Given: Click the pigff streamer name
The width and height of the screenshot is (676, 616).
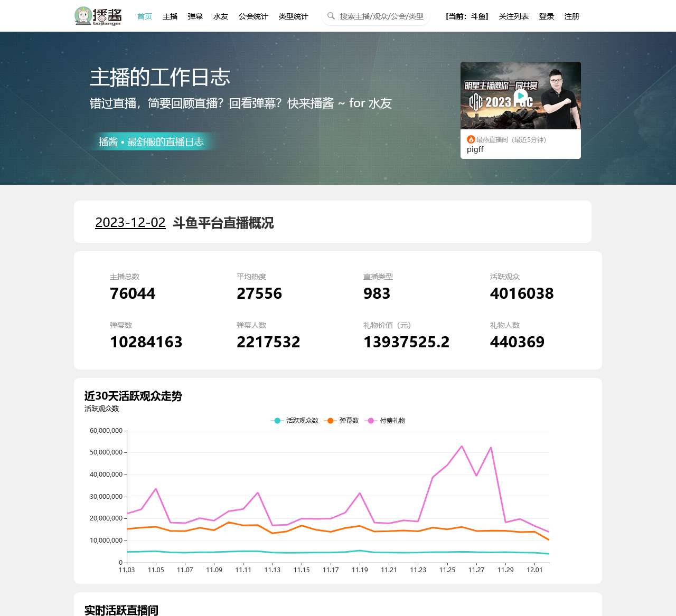Looking at the screenshot, I should click(x=475, y=149).
